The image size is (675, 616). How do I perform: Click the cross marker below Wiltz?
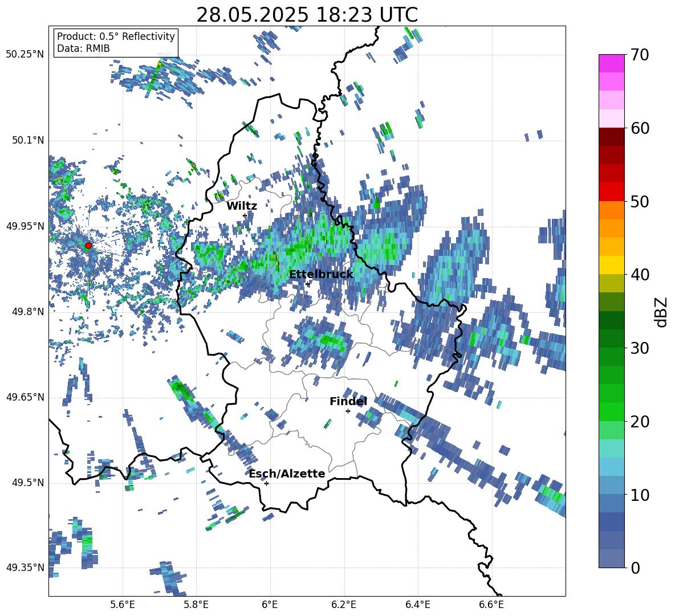point(245,215)
